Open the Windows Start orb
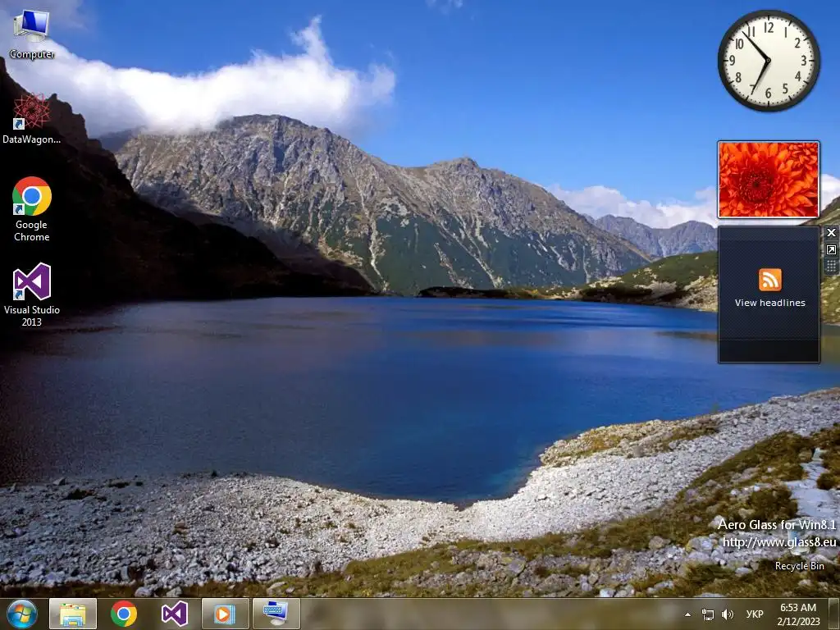 22,614
